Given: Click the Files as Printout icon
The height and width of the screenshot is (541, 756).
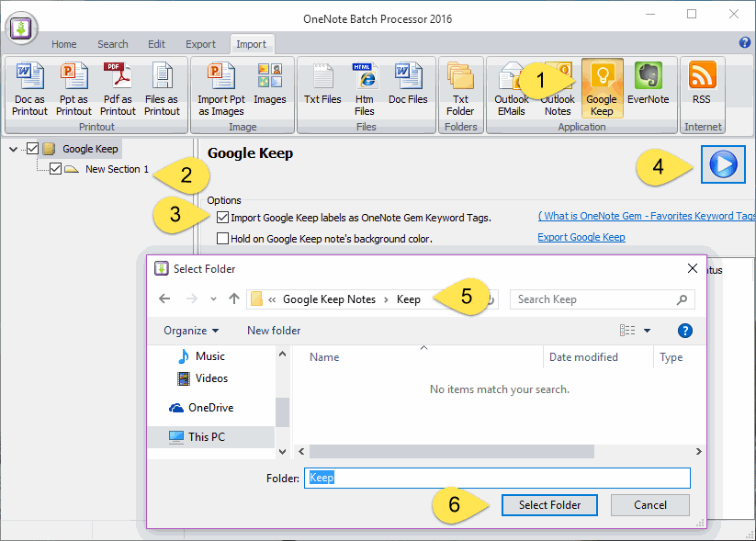Looking at the screenshot, I should pos(162,89).
